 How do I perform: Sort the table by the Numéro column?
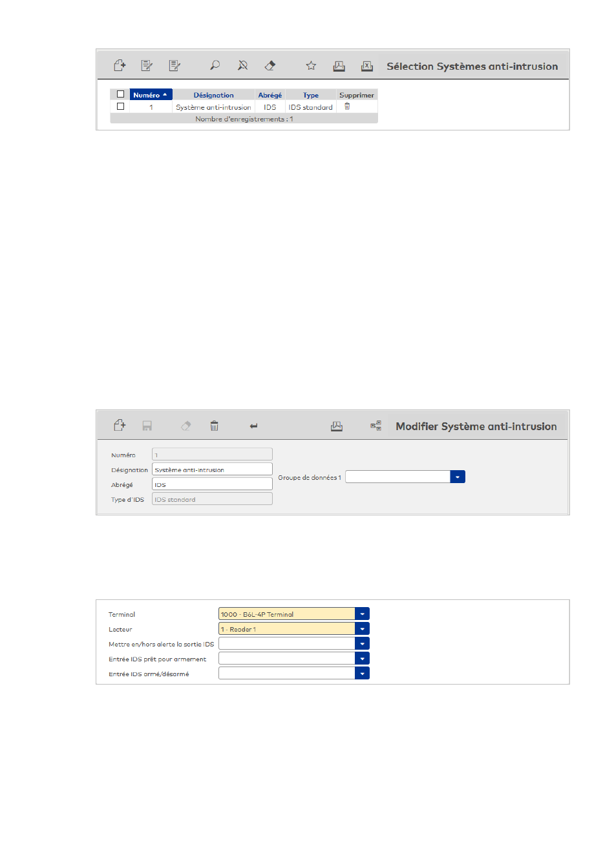[150, 95]
